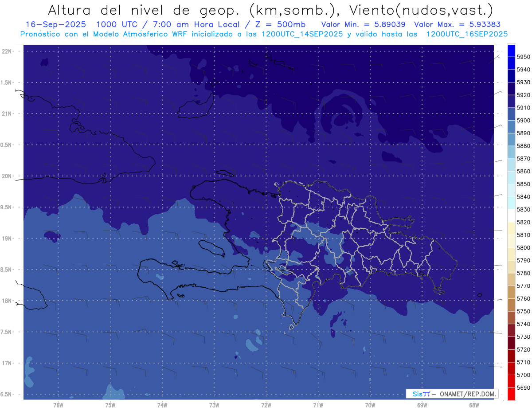
Task: Click the '5770' colorbar label
Action: click(523, 286)
